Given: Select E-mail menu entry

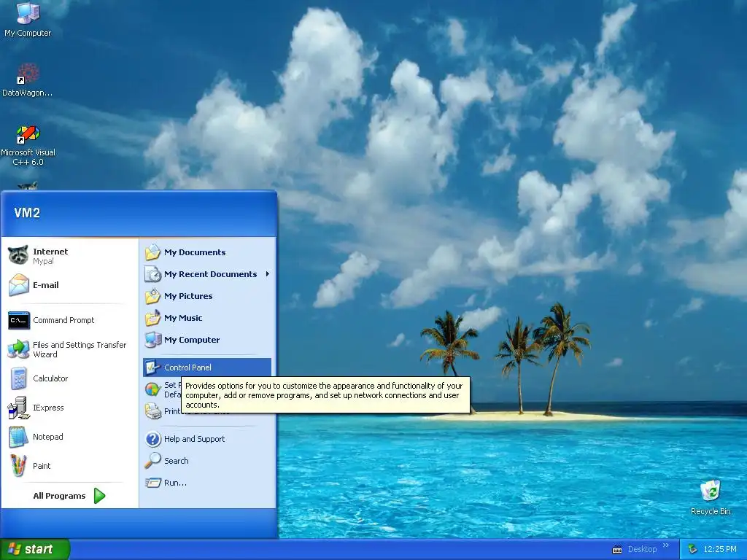Looking at the screenshot, I should [69, 285].
